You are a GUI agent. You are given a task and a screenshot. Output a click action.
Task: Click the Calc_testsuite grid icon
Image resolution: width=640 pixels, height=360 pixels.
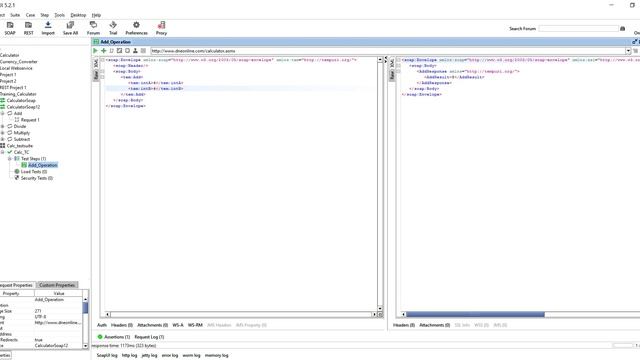2,146
